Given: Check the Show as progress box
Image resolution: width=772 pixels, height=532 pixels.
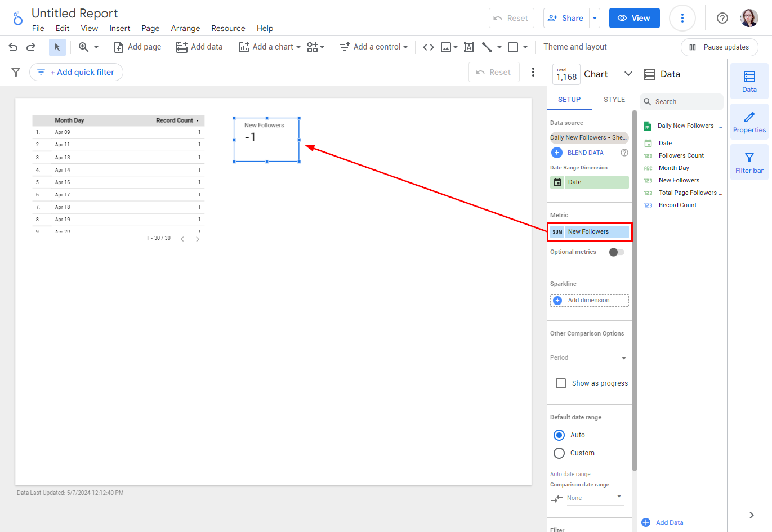Looking at the screenshot, I should point(561,383).
